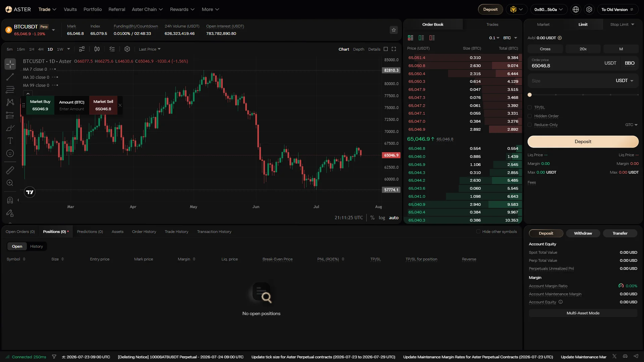Open the Open Orders (0) tab
Viewport: 644px width, 362px height.
tap(20, 232)
